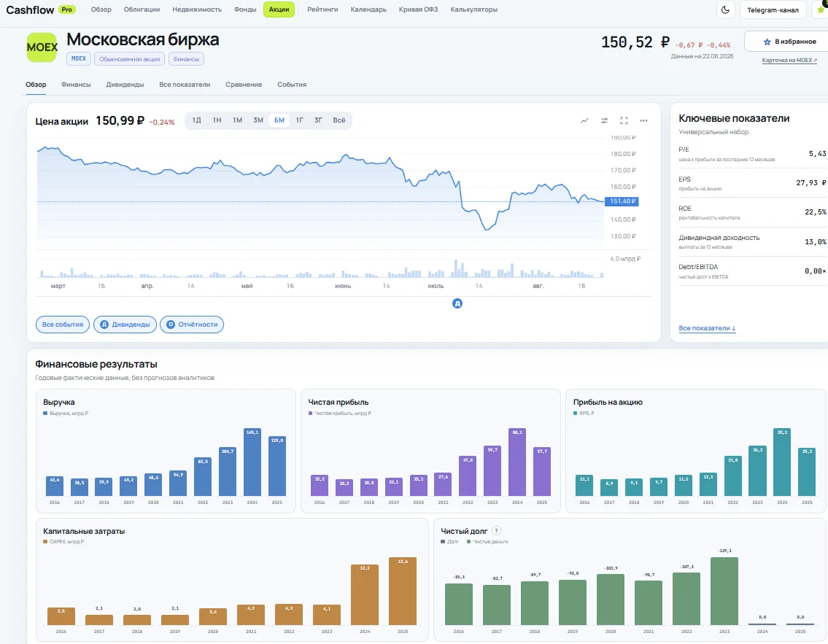Image resolution: width=828 pixels, height=644 pixels.
Task: Toggle the CAPEX, млрд ₽ legend swatch
Action: [45, 542]
